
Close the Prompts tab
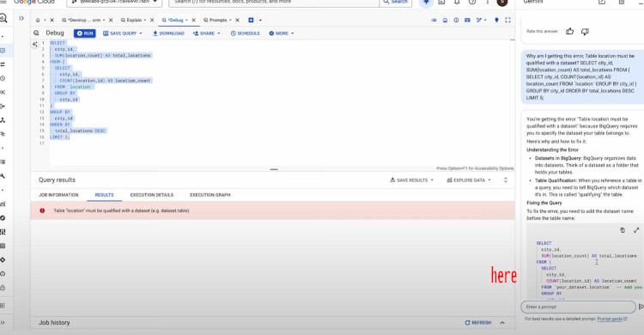tap(237, 20)
